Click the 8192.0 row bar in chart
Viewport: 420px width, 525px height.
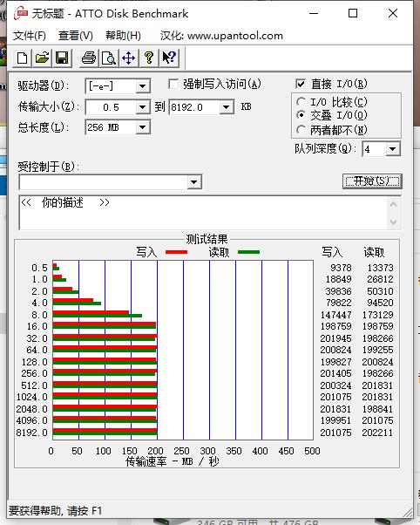105,432
